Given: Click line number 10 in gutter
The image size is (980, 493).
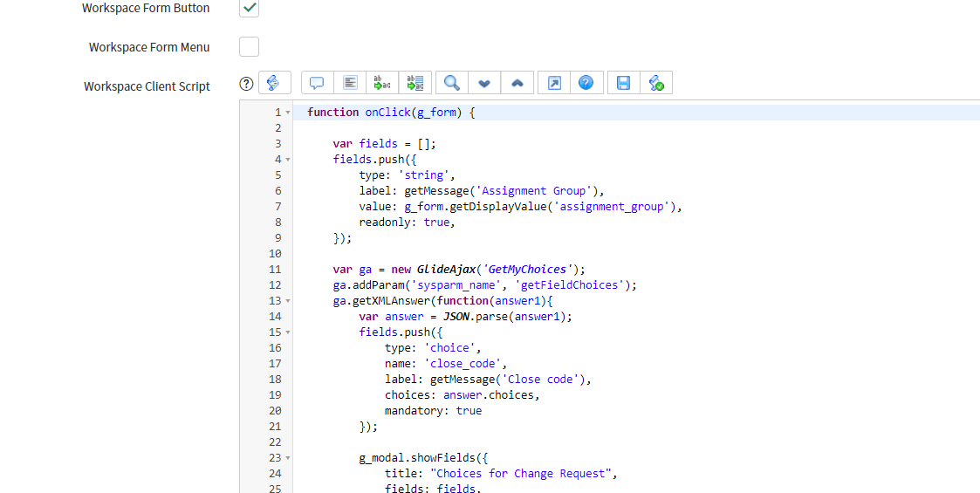Looking at the screenshot, I should click(x=275, y=254).
